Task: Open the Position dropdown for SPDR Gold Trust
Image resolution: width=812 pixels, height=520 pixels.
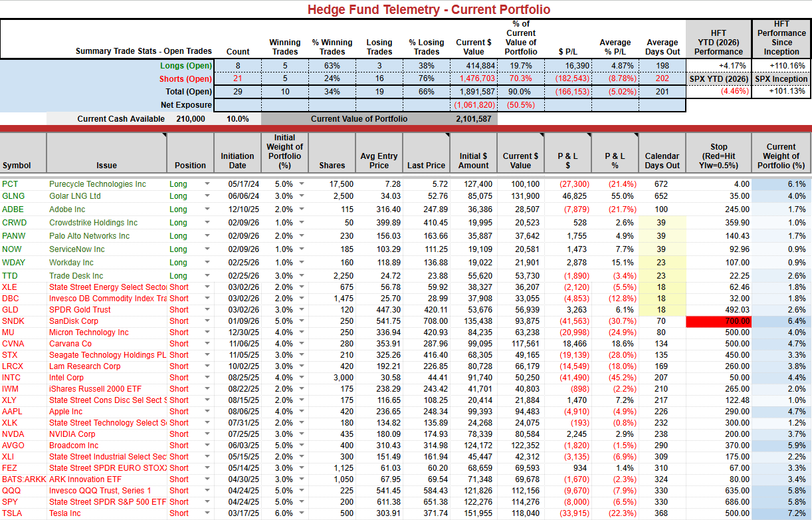Action: point(207,310)
